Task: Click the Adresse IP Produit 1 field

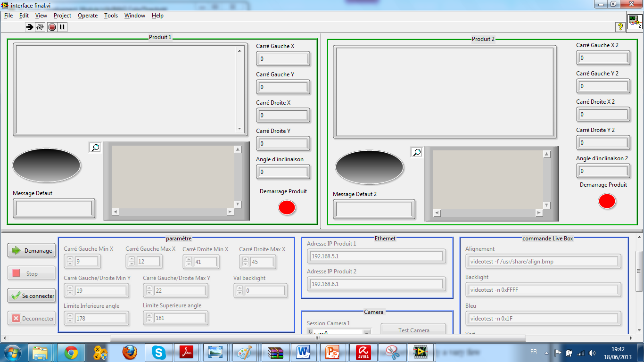Action: (376, 256)
